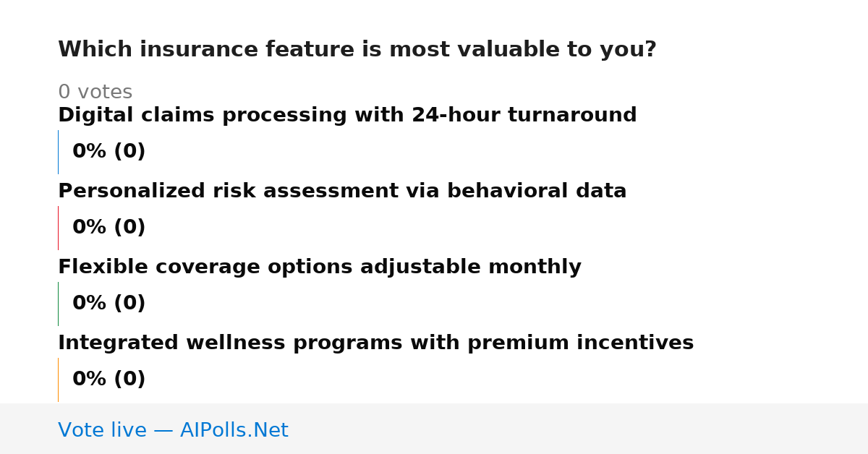The width and height of the screenshot is (868, 454).
Task: Click the poll question heading
Action: 357,50
